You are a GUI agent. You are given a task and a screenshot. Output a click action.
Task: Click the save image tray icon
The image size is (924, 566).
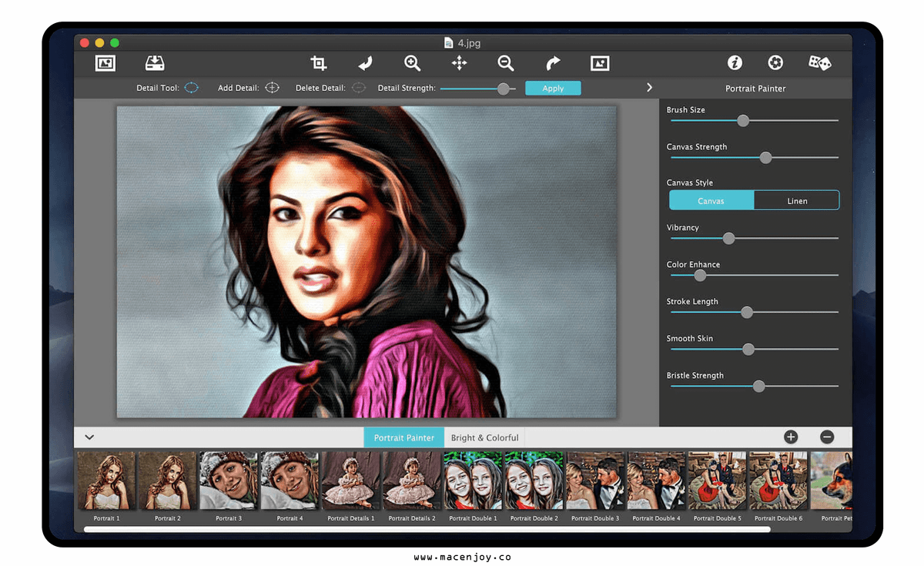(156, 63)
